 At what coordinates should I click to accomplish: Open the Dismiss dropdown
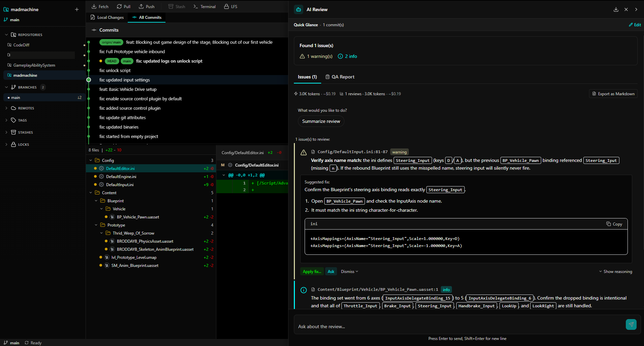coord(349,272)
